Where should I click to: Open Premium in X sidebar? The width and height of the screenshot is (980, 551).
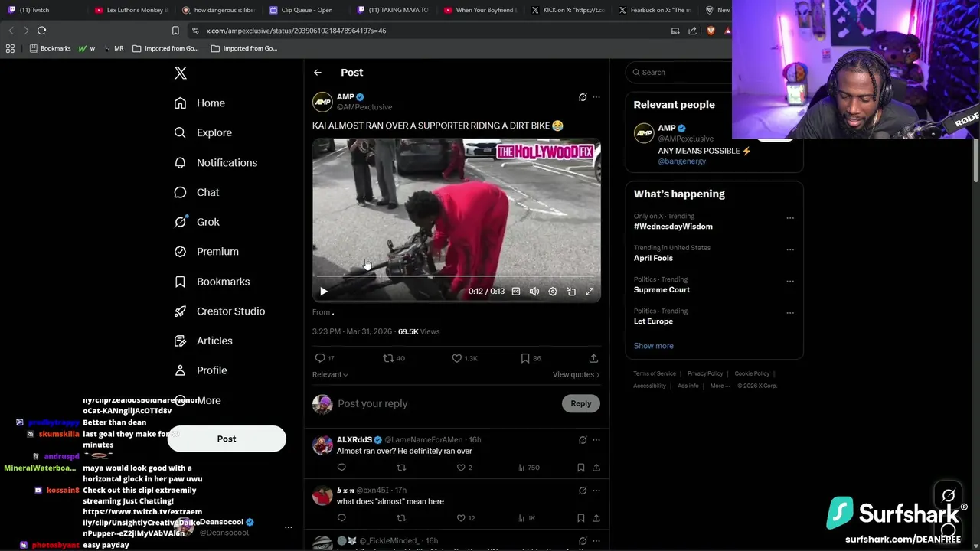tap(206, 251)
